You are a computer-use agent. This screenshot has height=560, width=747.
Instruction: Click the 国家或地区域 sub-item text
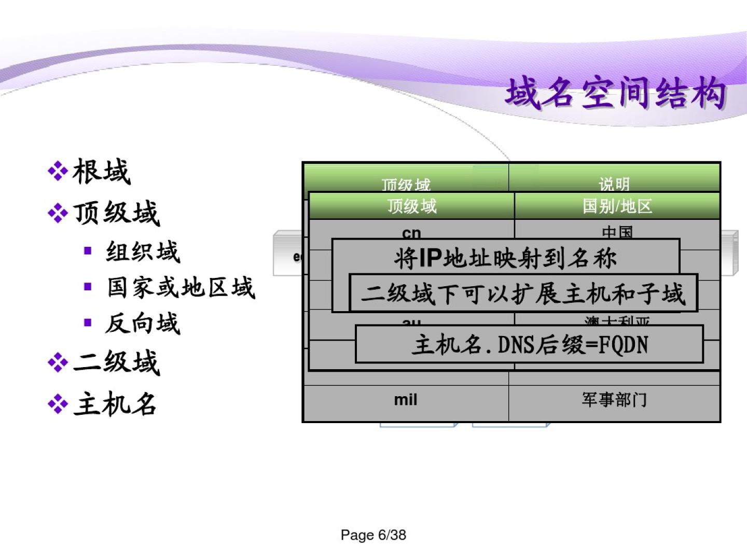(181, 287)
